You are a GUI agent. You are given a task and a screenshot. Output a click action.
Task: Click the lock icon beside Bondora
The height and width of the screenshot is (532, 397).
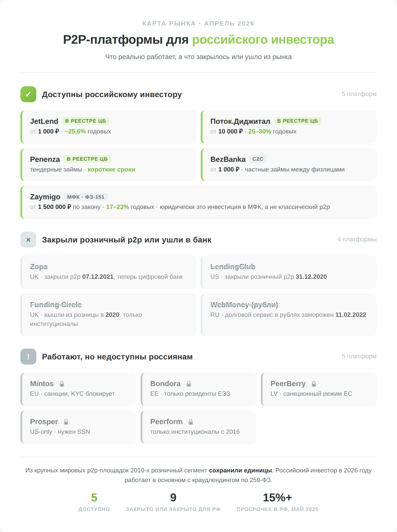click(189, 384)
